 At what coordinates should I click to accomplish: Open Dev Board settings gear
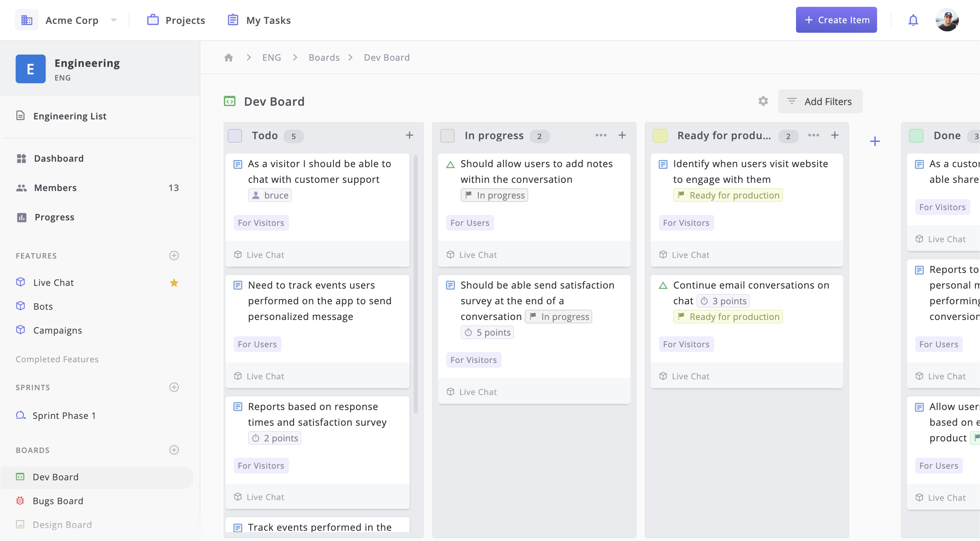[763, 101]
